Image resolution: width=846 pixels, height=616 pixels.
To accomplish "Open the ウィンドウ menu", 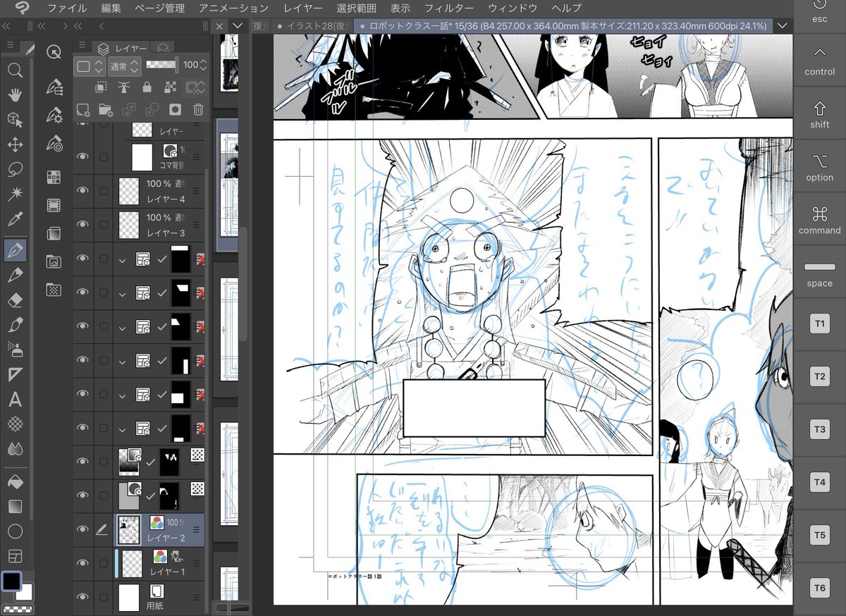I will [x=513, y=8].
